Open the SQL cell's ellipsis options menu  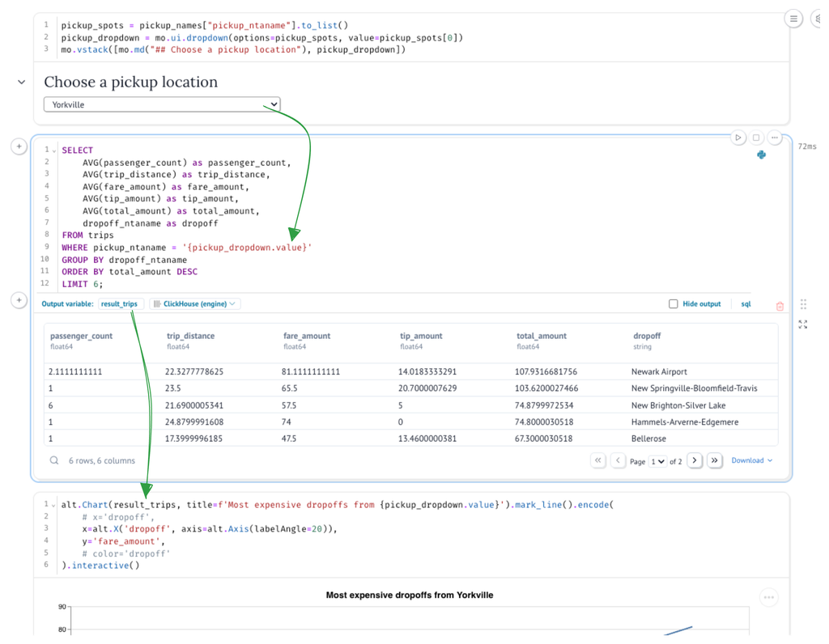[775, 138]
